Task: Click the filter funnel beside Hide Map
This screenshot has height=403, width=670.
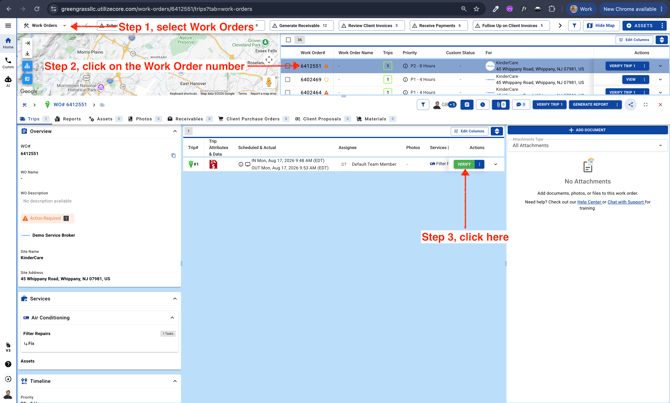Action: [x=574, y=26]
